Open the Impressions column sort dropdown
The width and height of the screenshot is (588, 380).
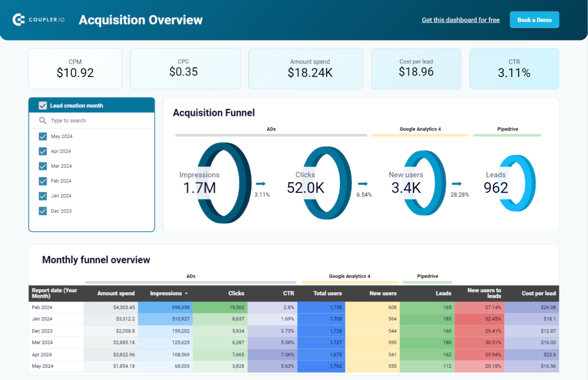[186, 293]
